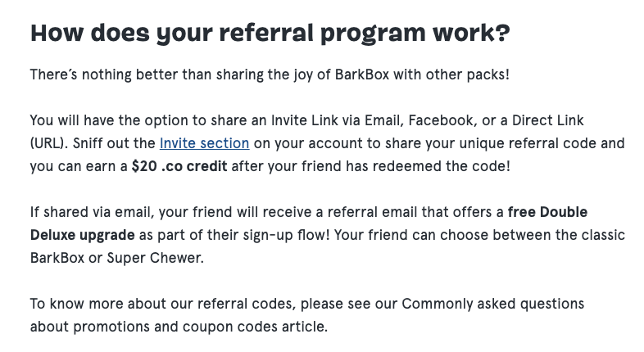
Task: Click the words If shared via email
Action: pyautogui.click(x=92, y=212)
